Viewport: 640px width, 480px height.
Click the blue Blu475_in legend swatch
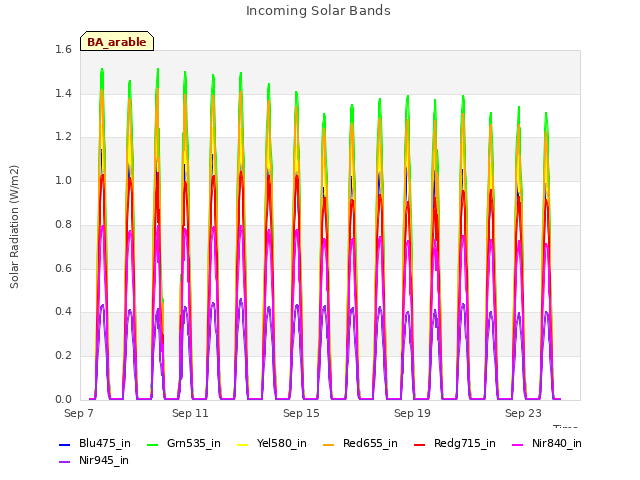pos(65,444)
